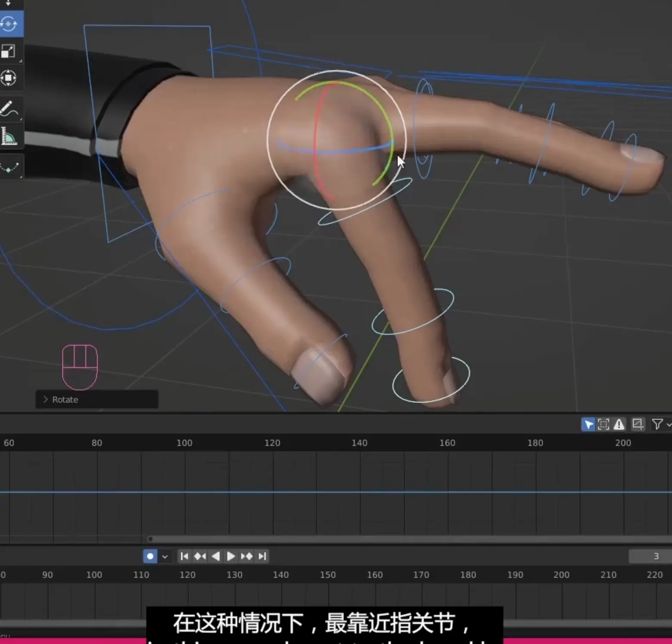Toggle Show Hidden dashed-box filter

tap(603, 424)
